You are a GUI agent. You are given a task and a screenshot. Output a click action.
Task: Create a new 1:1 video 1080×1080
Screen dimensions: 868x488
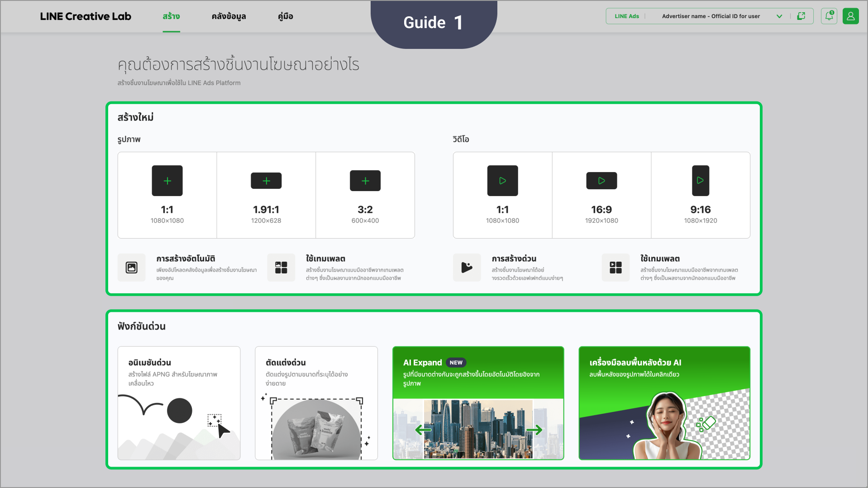tap(502, 195)
